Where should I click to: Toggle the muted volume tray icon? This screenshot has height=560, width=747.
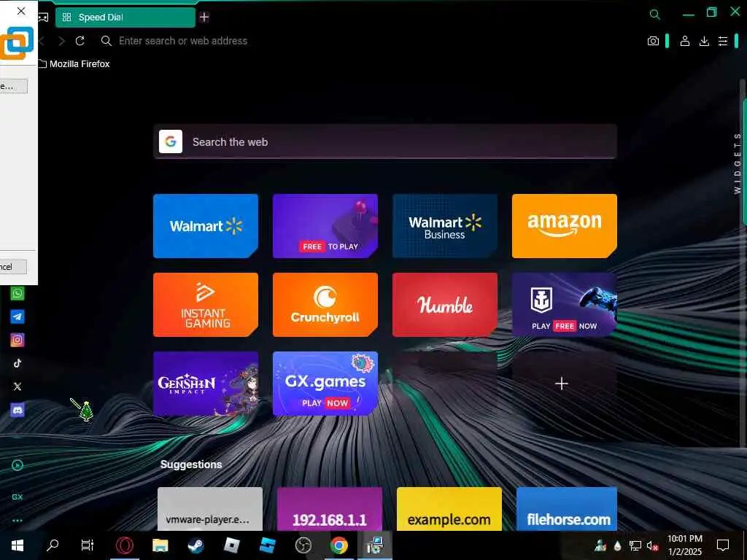(x=652, y=545)
